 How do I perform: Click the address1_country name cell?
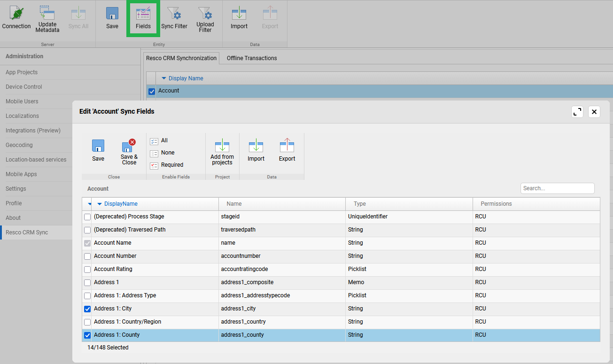click(282, 322)
